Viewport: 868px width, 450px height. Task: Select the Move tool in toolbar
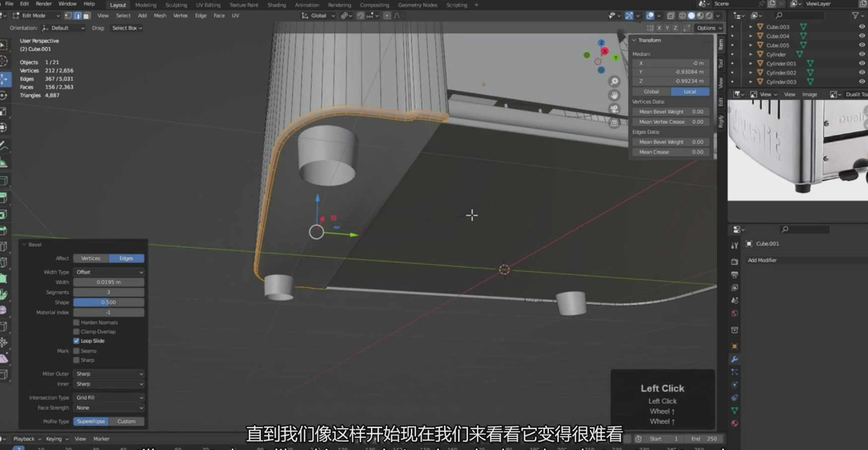[4, 79]
